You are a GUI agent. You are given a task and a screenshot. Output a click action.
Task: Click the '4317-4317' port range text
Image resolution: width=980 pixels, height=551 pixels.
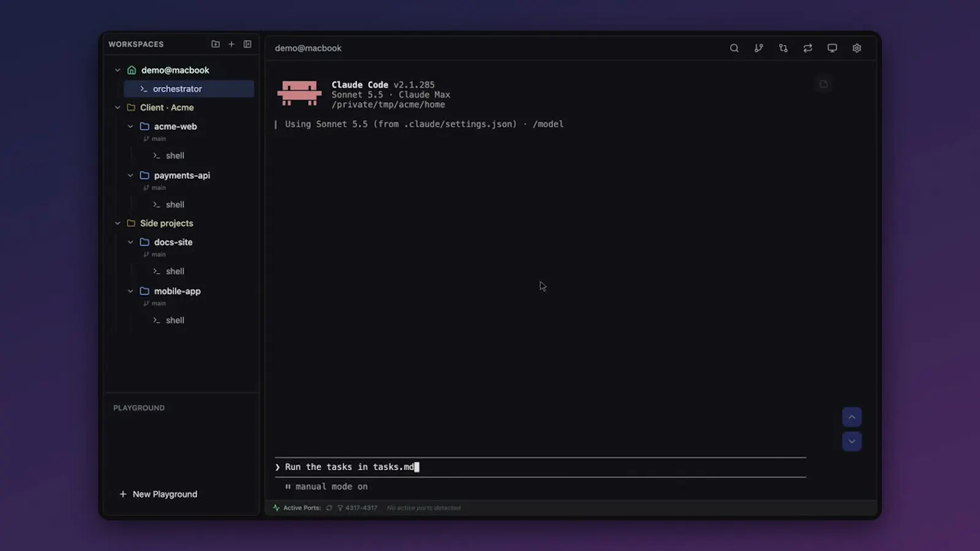(361, 508)
